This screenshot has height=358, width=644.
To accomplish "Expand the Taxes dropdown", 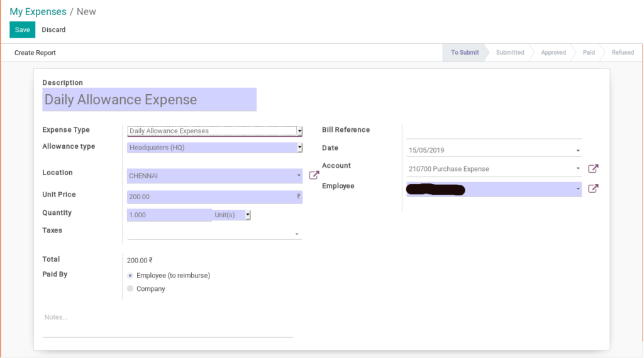I will click(x=297, y=234).
